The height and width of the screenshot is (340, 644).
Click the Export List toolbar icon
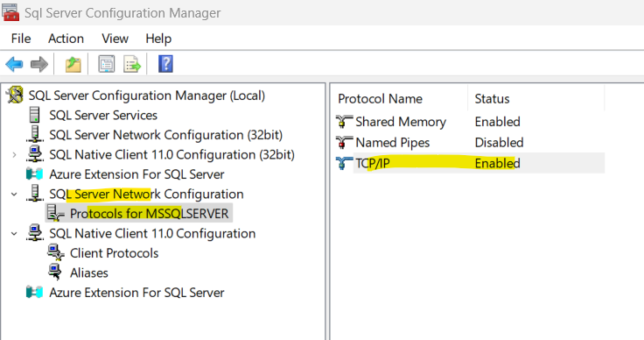click(x=132, y=64)
